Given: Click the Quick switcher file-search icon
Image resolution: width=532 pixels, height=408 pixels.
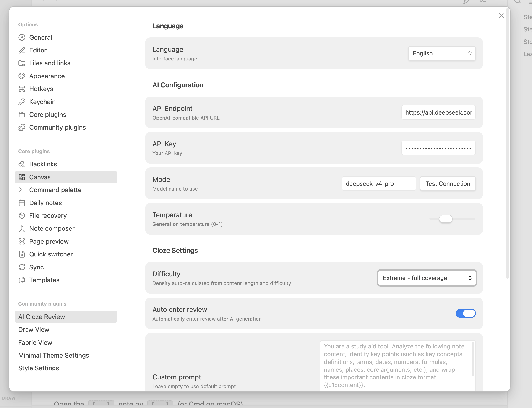Looking at the screenshot, I should tap(22, 254).
